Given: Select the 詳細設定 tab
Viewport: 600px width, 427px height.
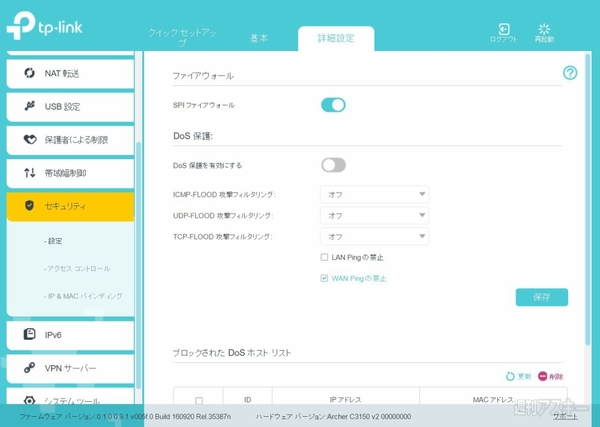Looking at the screenshot, I should [x=336, y=38].
